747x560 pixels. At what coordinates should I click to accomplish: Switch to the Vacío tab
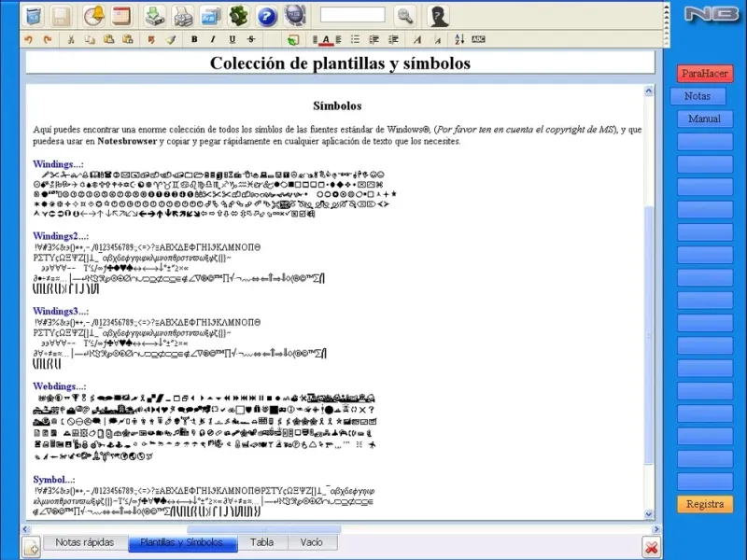[x=312, y=542]
